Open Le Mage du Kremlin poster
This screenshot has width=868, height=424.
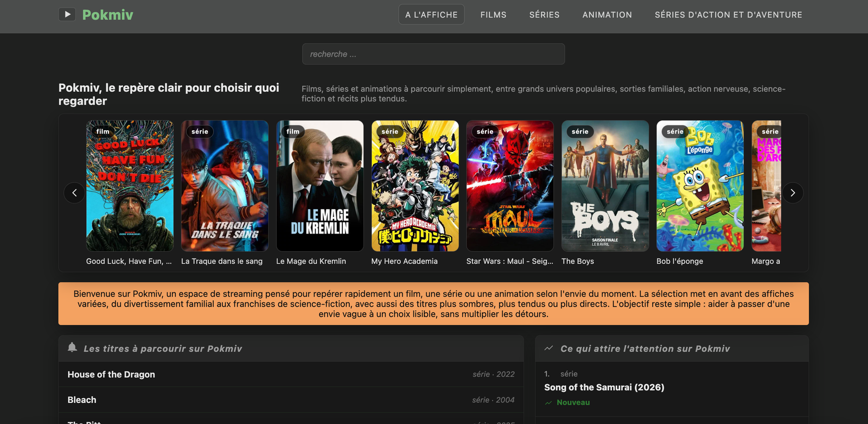(320, 186)
